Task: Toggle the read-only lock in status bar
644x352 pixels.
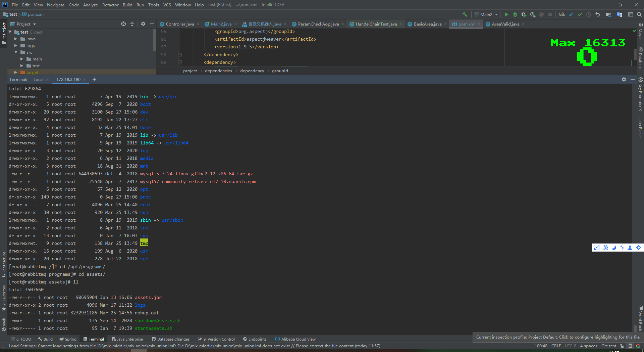Action: pos(622,346)
